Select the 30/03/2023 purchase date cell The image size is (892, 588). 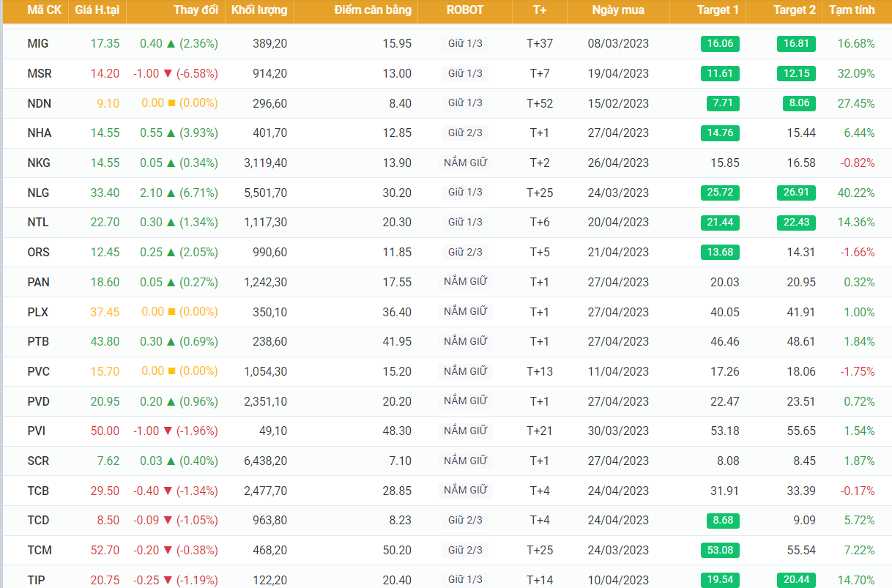coord(618,431)
